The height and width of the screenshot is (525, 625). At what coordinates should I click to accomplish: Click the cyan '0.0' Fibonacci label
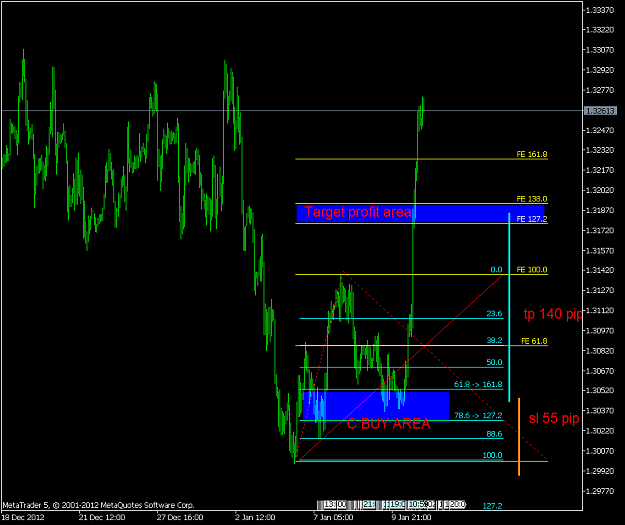pos(496,270)
